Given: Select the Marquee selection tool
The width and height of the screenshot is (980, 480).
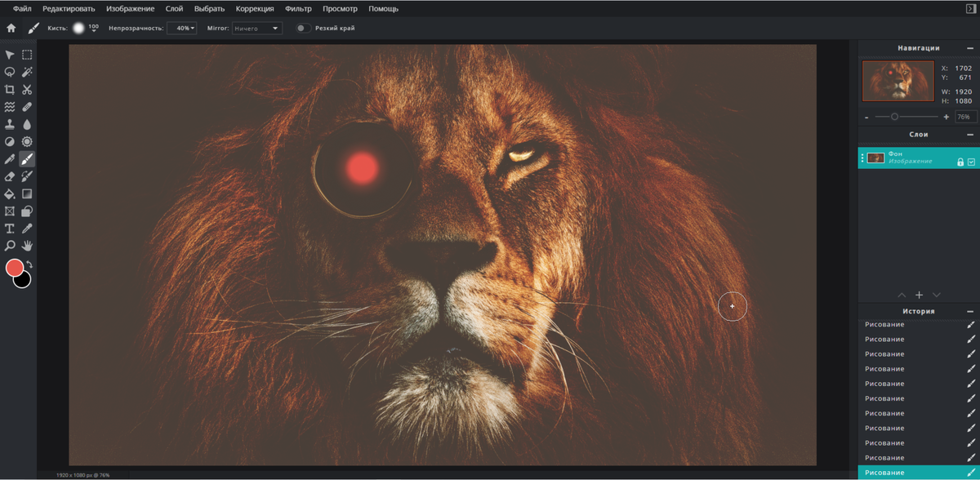Looking at the screenshot, I should (27, 55).
